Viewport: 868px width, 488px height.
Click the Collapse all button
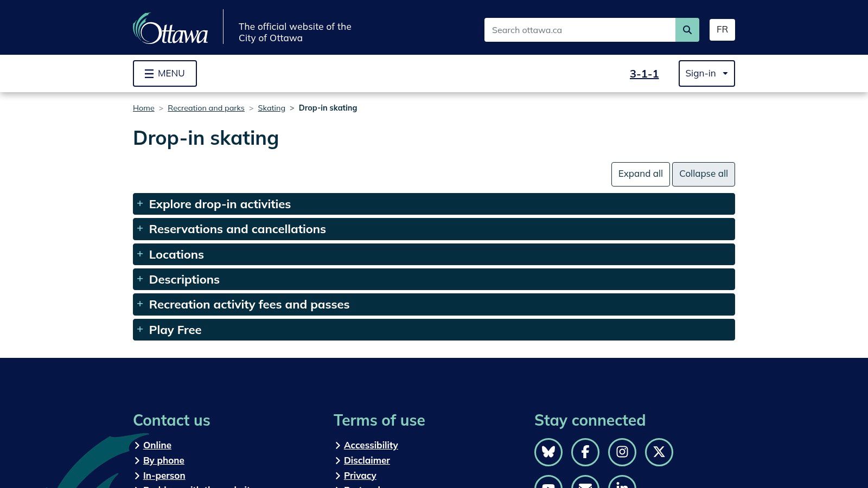(x=704, y=174)
